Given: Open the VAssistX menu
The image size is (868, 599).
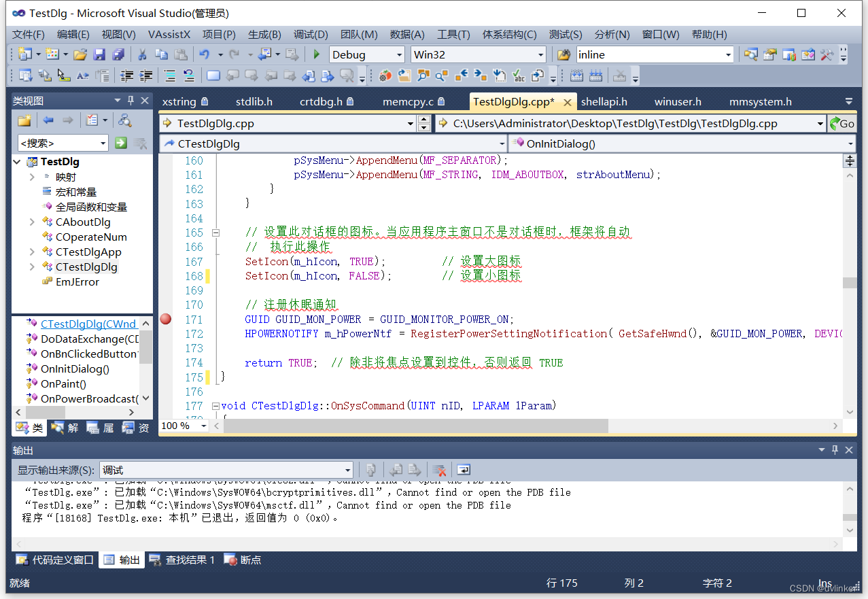Looking at the screenshot, I should (170, 34).
